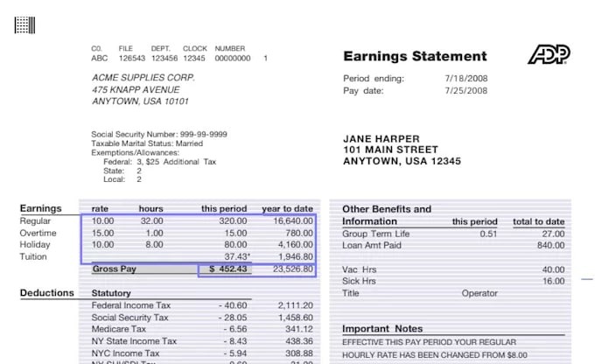Click the grid icon in top-left corner
This screenshot has height=364, width=595.
tap(24, 24)
